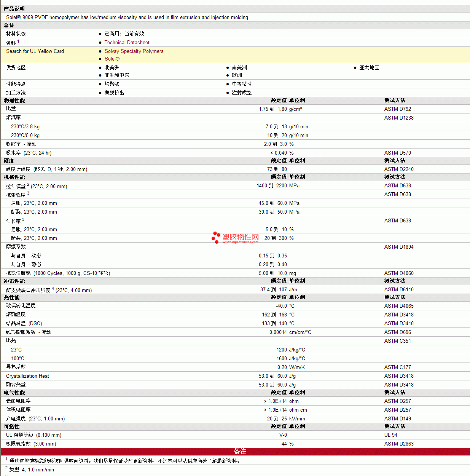Click the ASTM D792 test method
The height and width of the screenshot is (476, 470).
(x=397, y=109)
